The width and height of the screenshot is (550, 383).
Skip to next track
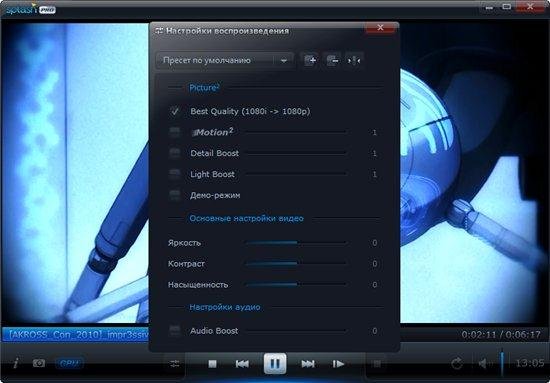pos(308,364)
